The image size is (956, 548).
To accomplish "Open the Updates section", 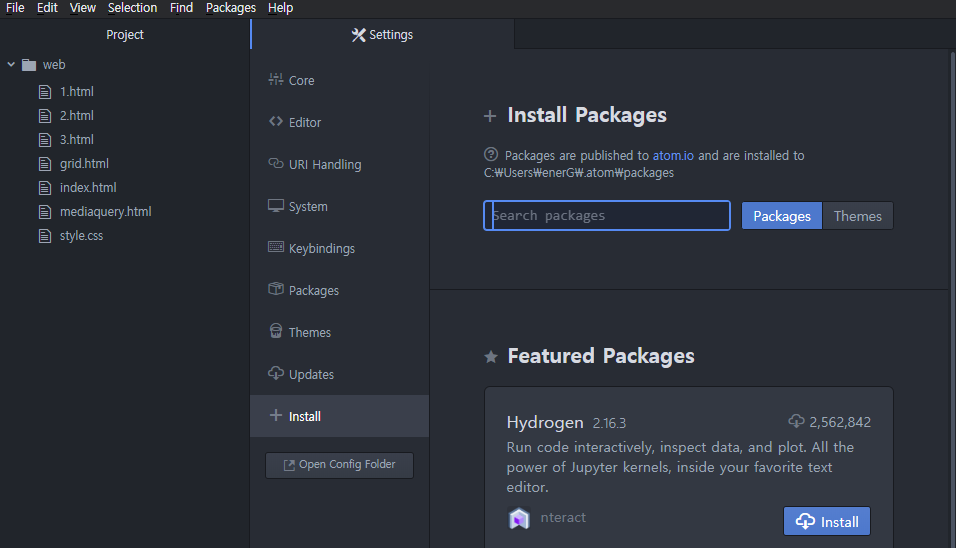I will (x=340, y=374).
